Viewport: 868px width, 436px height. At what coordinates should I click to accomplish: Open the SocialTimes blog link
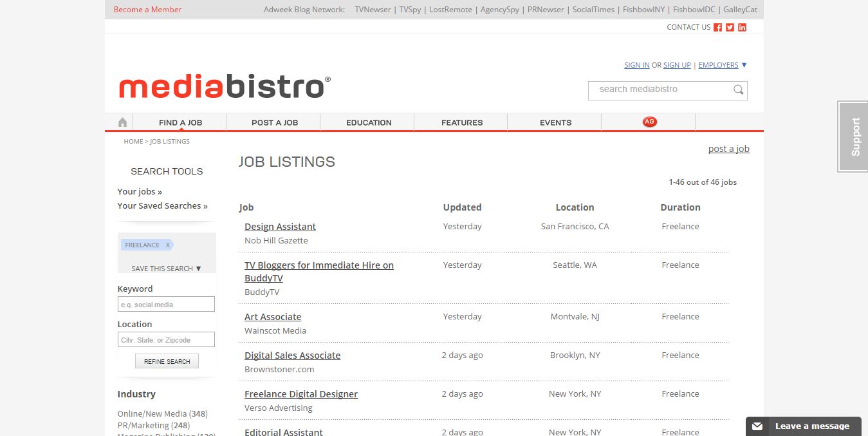click(x=593, y=10)
